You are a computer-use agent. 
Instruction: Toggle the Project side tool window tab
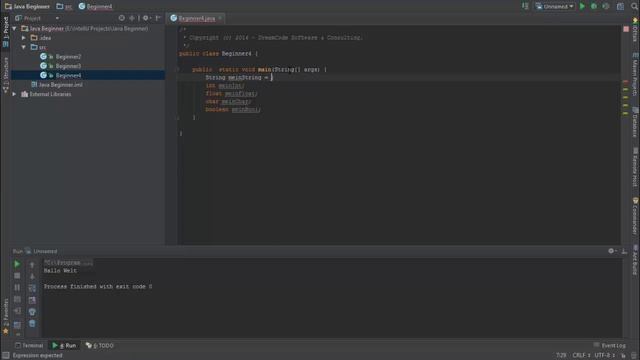(6, 32)
